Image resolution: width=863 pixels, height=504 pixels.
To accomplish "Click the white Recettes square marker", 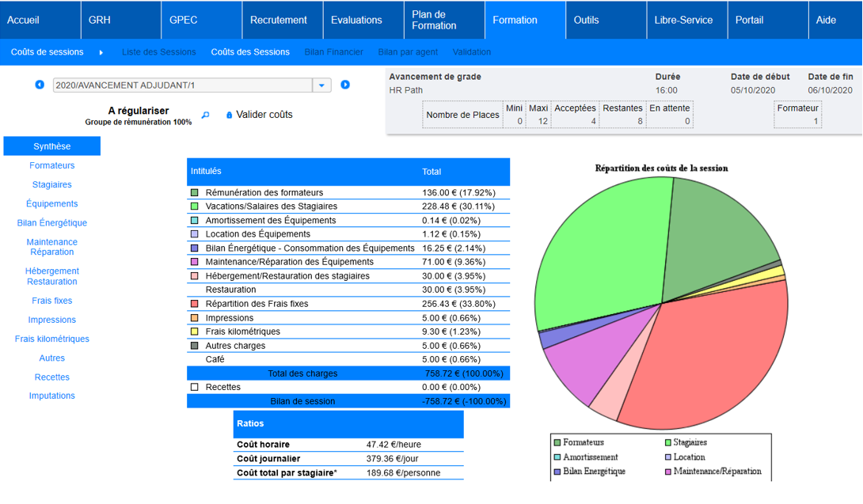I will click(195, 387).
